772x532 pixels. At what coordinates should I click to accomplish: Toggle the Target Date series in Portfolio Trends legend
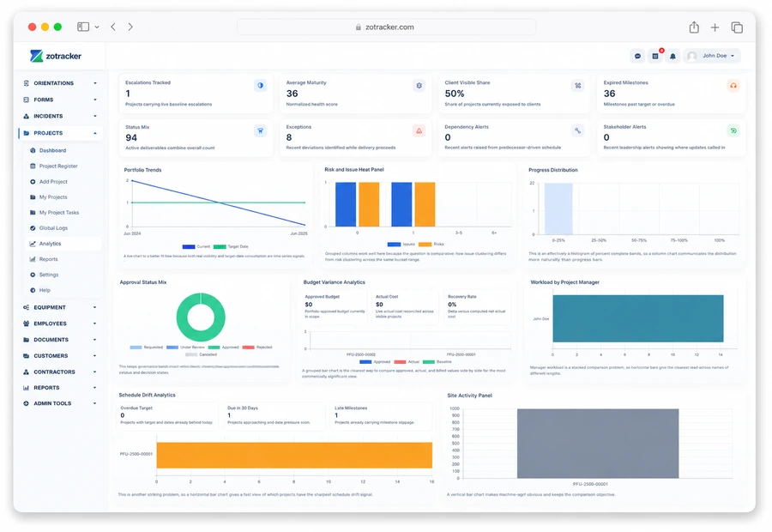coord(231,246)
